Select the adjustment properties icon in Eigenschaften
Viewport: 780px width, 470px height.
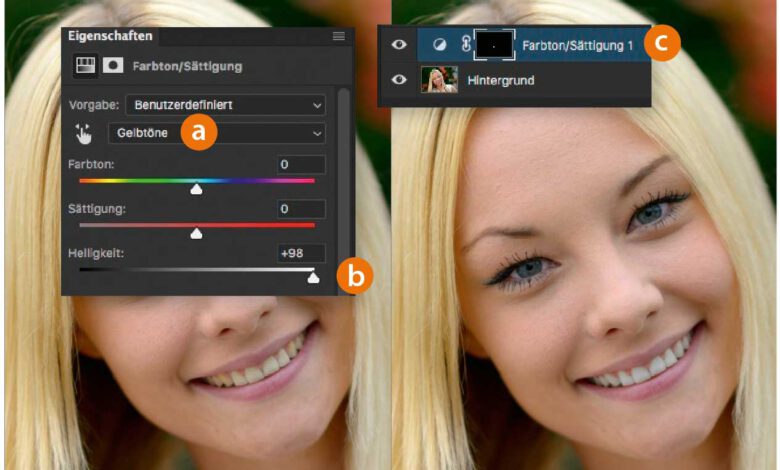click(x=85, y=65)
